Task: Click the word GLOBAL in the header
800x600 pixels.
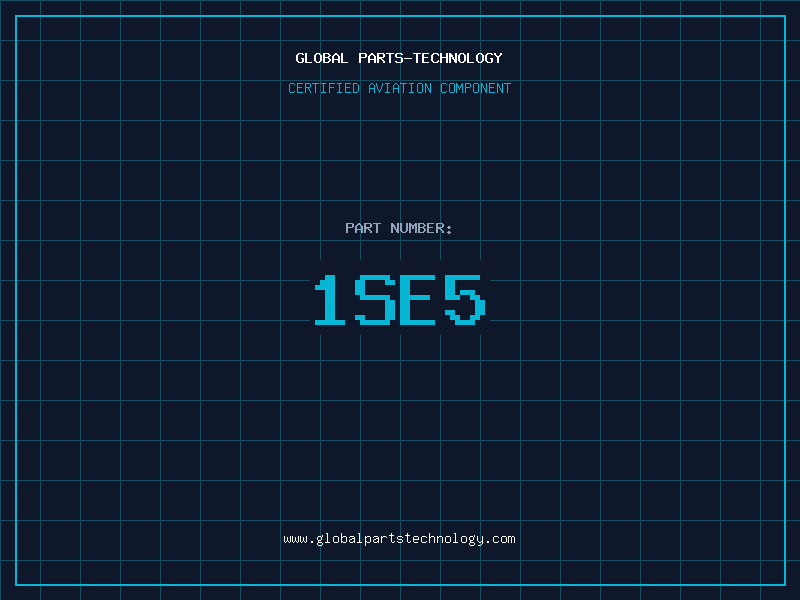Action: [322, 58]
